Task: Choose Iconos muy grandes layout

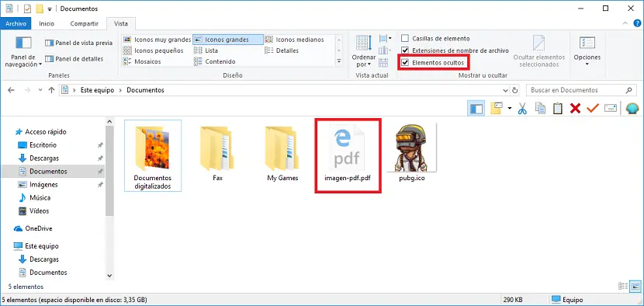Action: point(158,40)
